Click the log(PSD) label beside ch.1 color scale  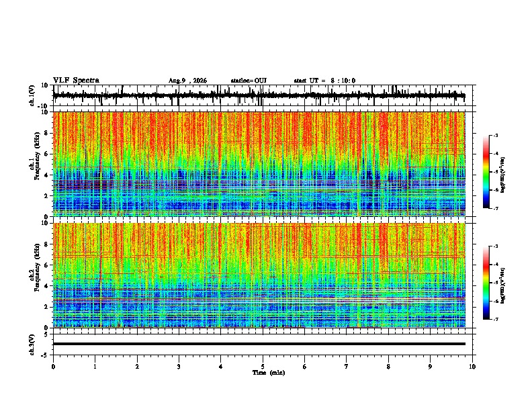503,175
